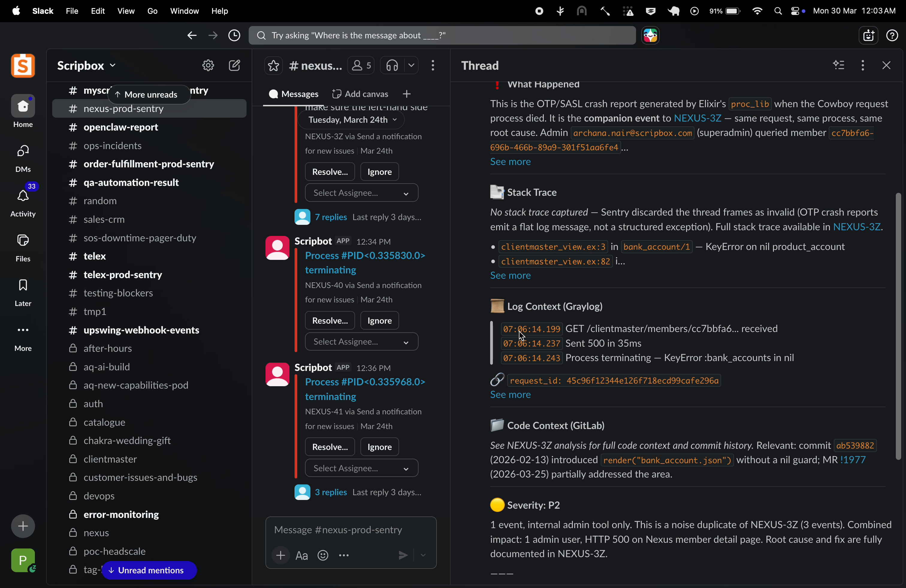Image resolution: width=906 pixels, height=588 pixels.
Task: Open the Later bookmarks view
Action: [23, 292]
